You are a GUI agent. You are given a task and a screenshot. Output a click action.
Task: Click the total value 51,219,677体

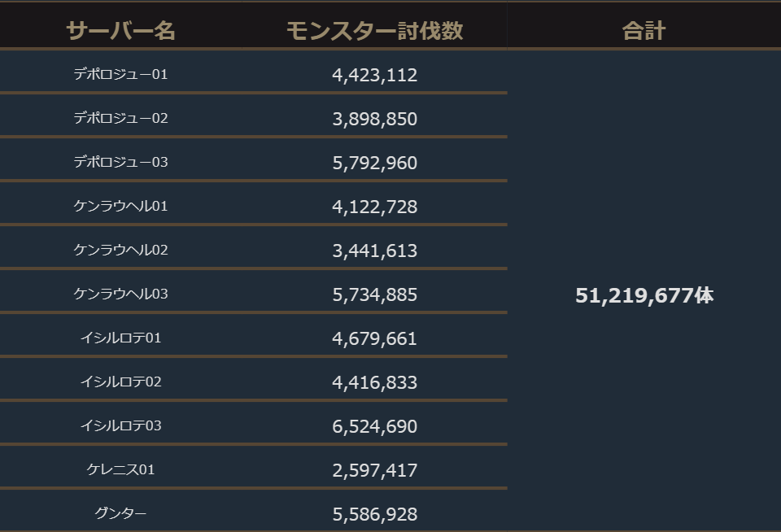644,296
